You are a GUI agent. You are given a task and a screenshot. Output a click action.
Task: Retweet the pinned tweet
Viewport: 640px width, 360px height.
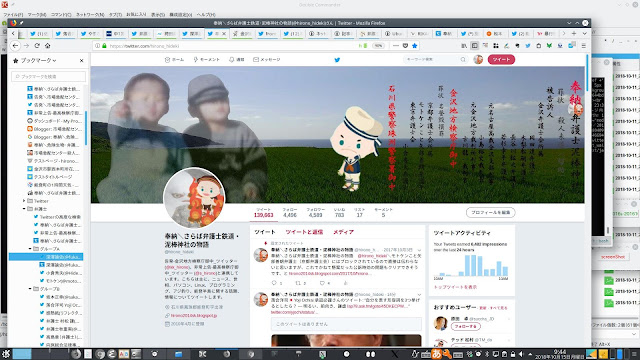tap(298, 283)
